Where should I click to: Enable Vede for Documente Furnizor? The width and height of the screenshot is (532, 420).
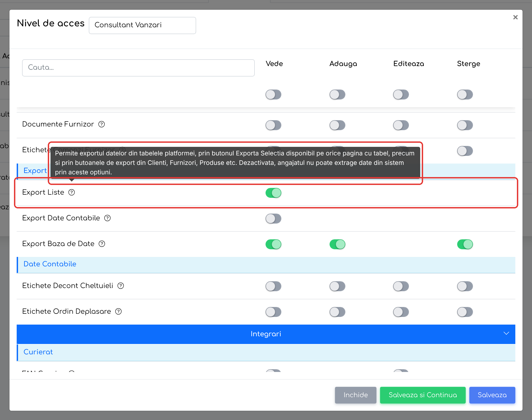tap(273, 125)
